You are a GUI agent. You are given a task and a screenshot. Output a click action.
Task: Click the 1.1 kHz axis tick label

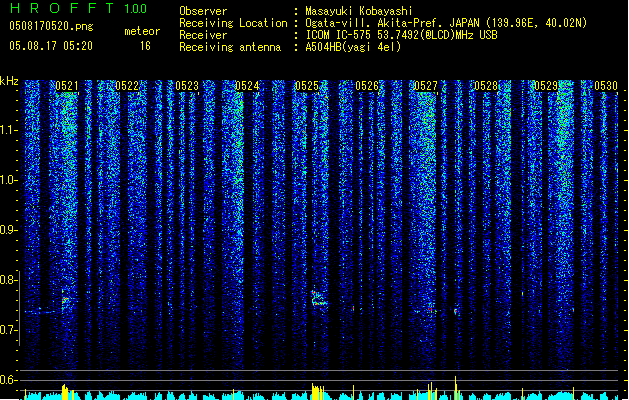8,130
